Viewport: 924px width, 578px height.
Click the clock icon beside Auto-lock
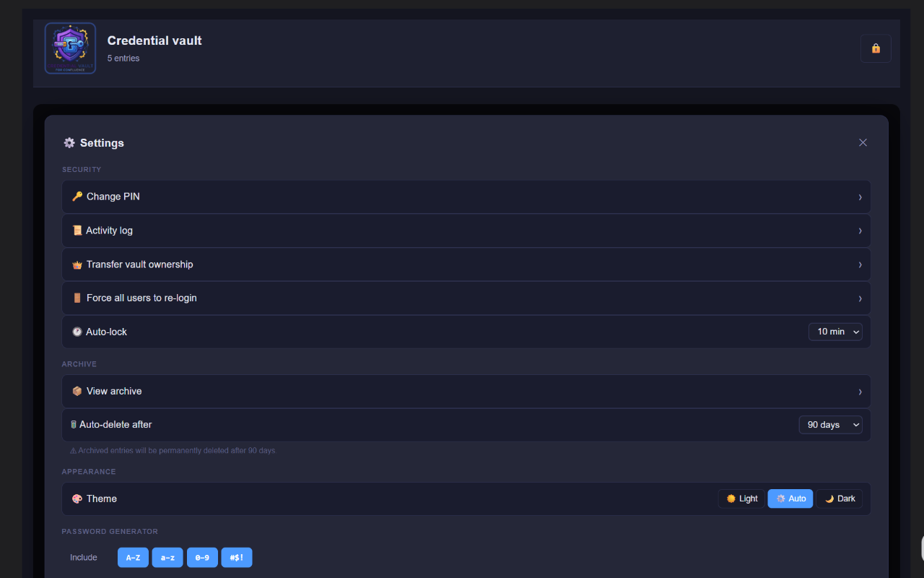[x=77, y=332]
